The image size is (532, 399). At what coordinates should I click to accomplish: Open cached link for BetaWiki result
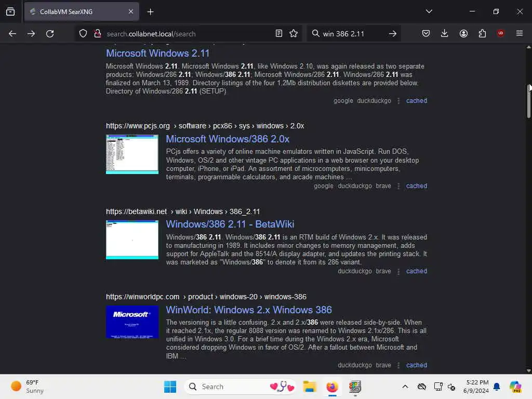(417, 271)
